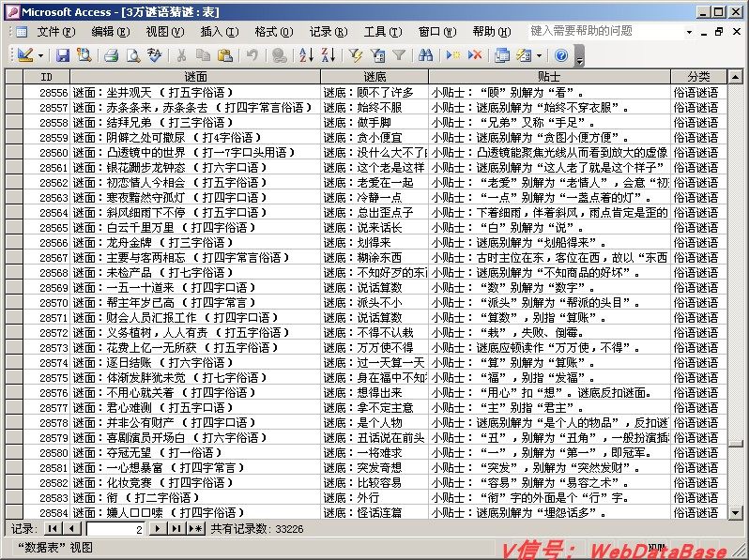Click the Copy icon
Screen dimensions: 749x560
coord(203,55)
